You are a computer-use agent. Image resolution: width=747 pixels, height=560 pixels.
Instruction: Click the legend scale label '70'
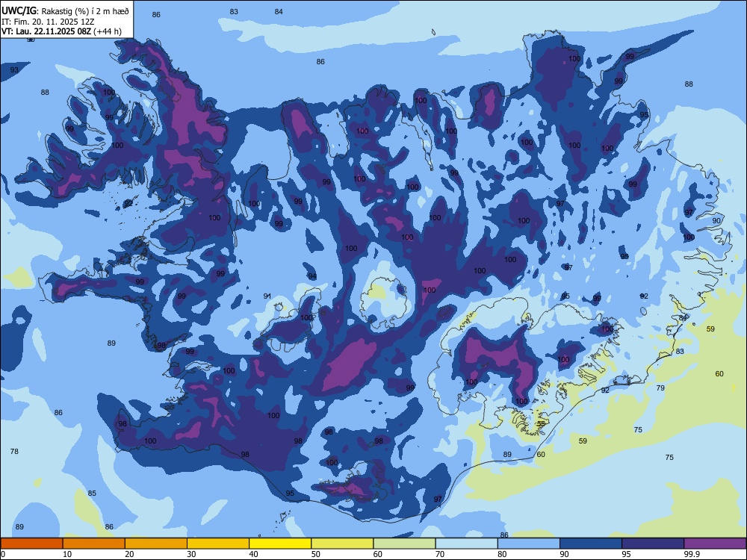pyautogui.click(x=440, y=554)
